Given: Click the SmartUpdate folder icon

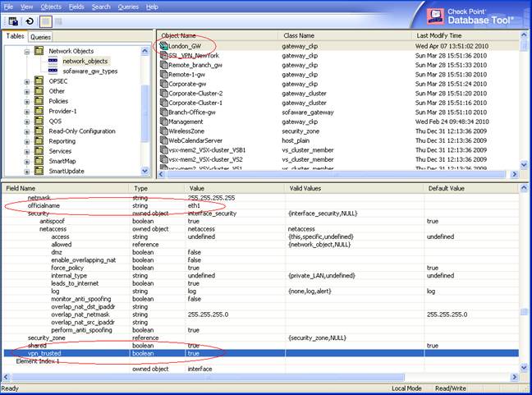Looking at the screenshot, I should [x=39, y=171].
